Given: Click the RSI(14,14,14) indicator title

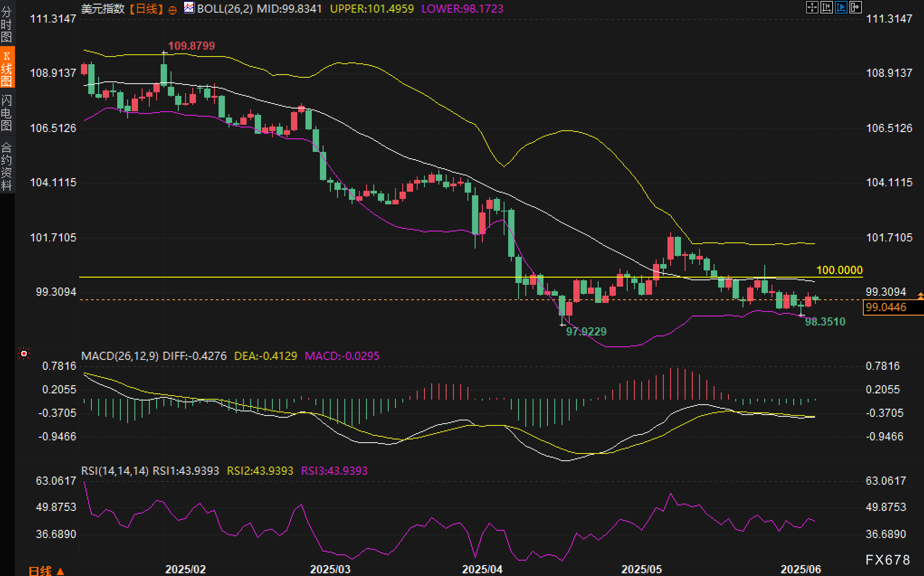Looking at the screenshot, I should pos(115,471).
